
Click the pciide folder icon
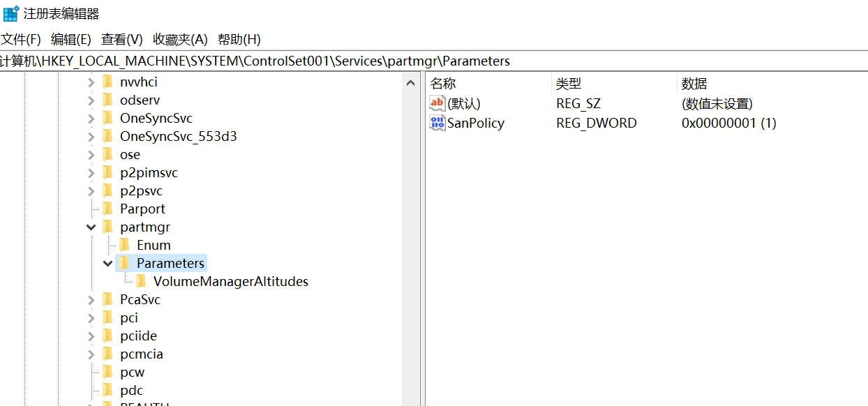pyautogui.click(x=107, y=336)
